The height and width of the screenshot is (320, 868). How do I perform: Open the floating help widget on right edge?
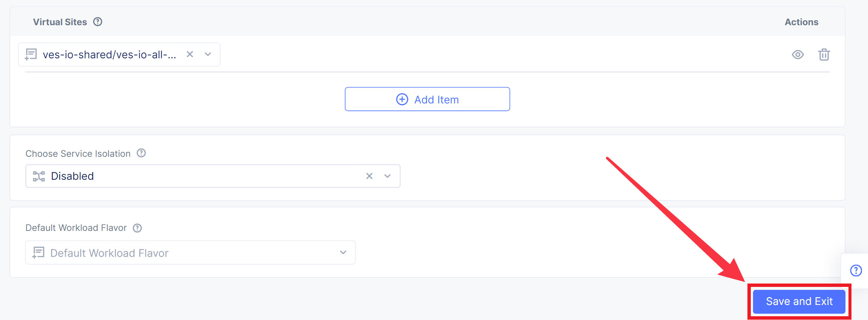(x=856, y=270)
